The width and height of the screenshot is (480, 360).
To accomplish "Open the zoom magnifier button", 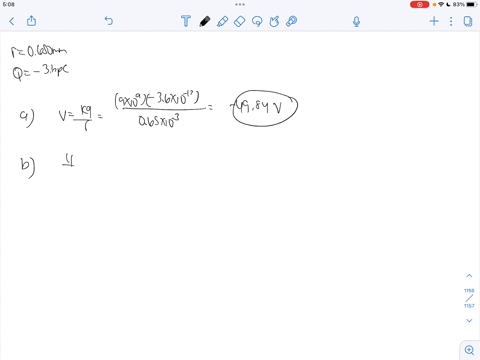I will pos(469,350).
